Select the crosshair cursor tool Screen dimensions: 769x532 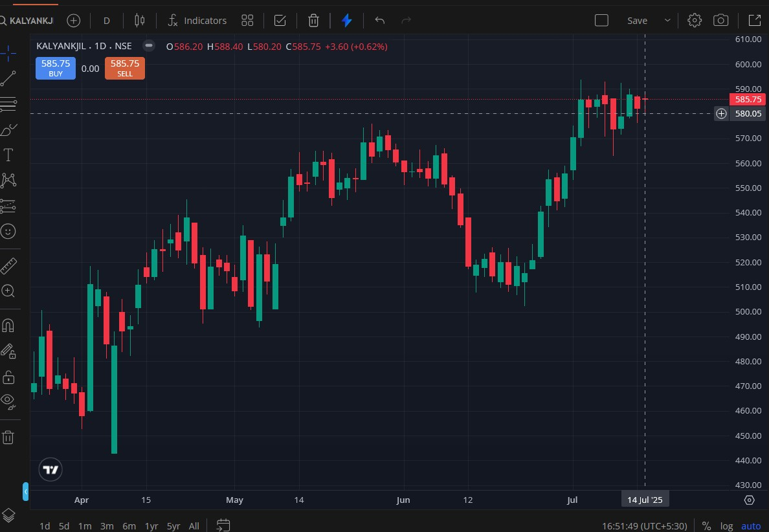point(8,53)
